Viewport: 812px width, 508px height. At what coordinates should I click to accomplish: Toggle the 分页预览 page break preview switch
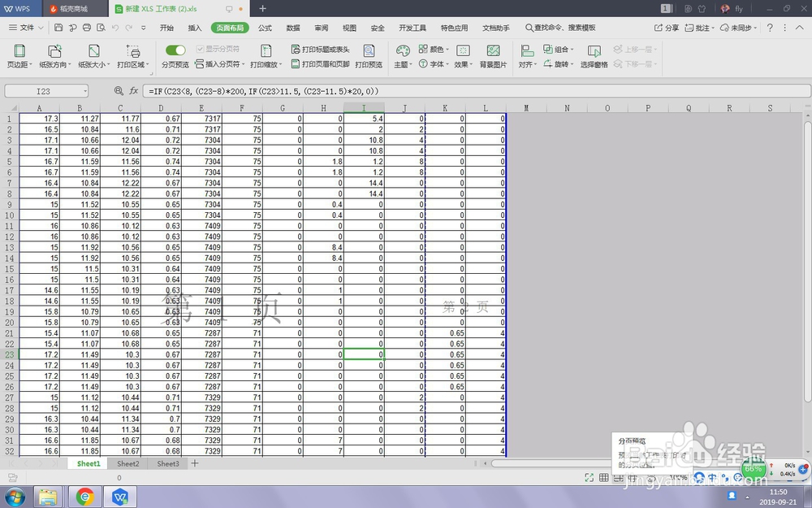coord(175,50)
